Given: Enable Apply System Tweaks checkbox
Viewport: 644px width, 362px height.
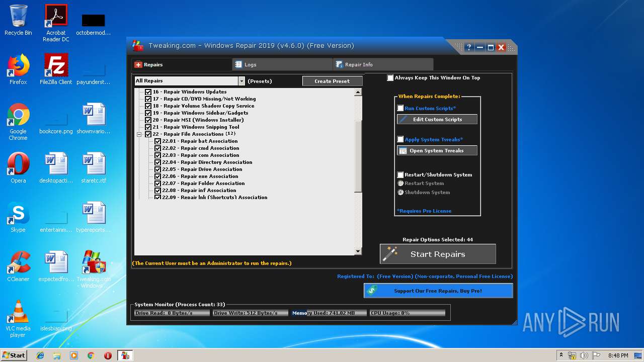Looking at the screenshot, I should [400, 140].
